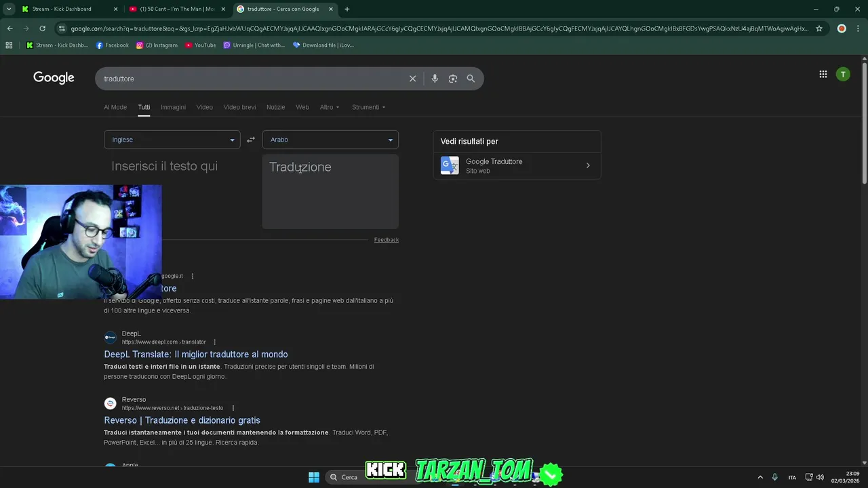Open the Umingle Chat bookmark
Image resolution: width=868 pixels, height=488 pixels.
pyautogui.click(x=254, y=45)
